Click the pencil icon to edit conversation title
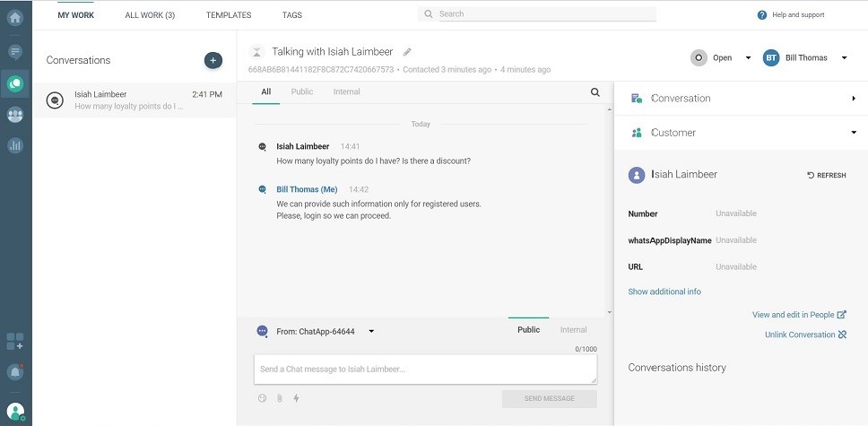Image resolution: width=868 pixels, height=426 pixels. [408, 52]
